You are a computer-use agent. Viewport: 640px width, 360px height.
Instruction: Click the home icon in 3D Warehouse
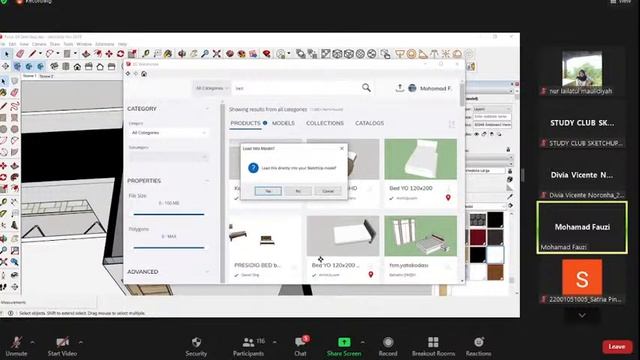[144, 74]
